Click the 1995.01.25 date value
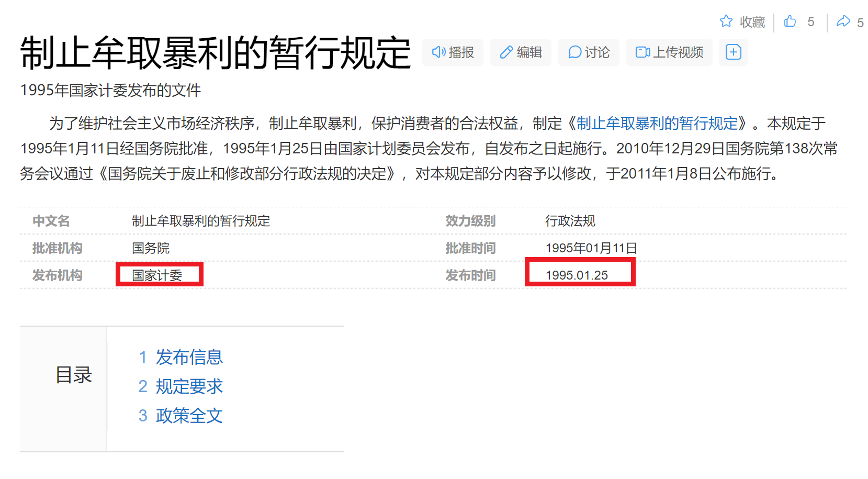This screenshot has height=479, width=868. tap(577, 275)
